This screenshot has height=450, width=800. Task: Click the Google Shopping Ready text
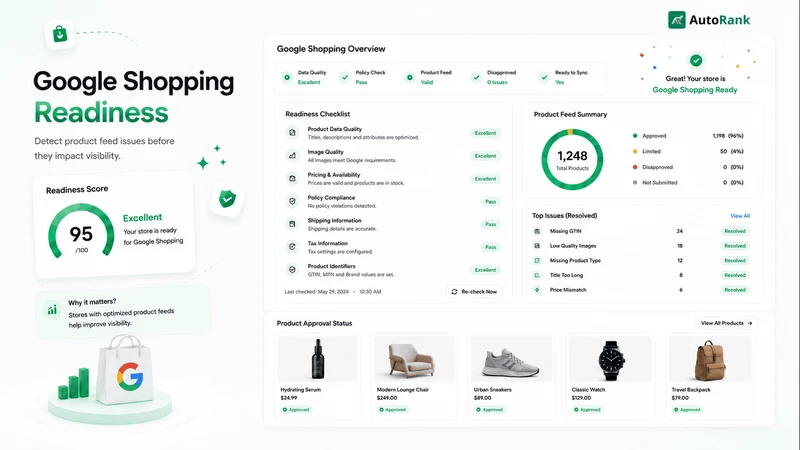click(x=695, y=90)
